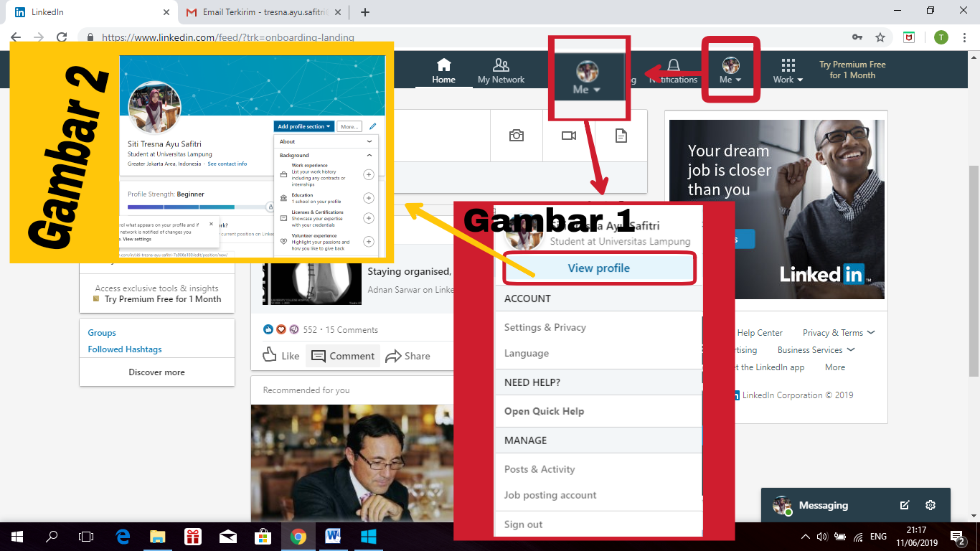The image size is (980, 551).
Task: Open Settings & Privacy from the menu
Action: 545,327
